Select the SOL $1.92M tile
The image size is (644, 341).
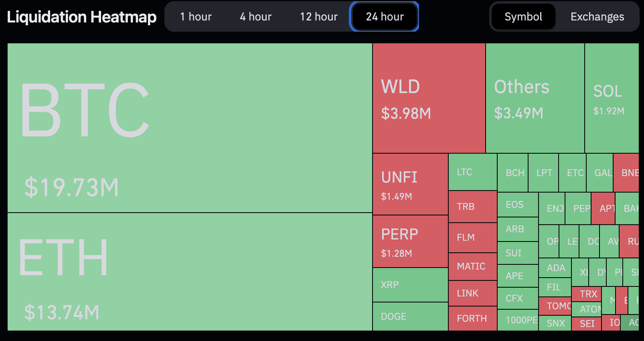(612, 98)
